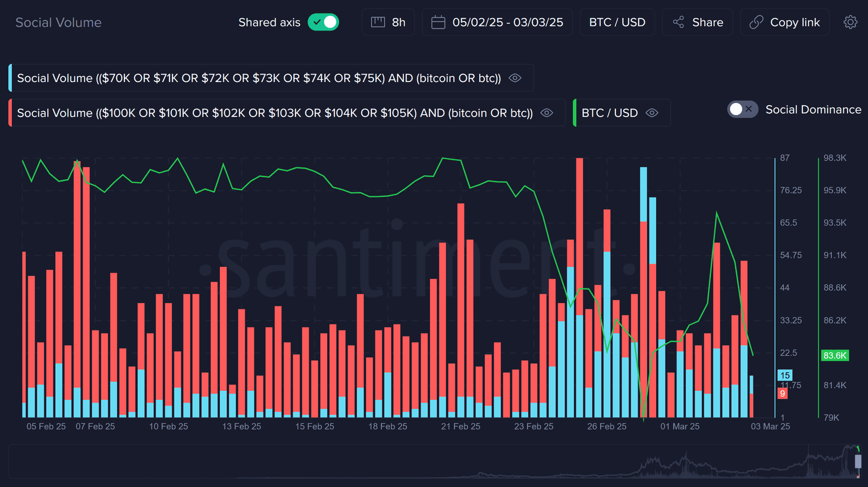Hide the $70K social volume metric

pyautogui.click(x=515, y=78)
